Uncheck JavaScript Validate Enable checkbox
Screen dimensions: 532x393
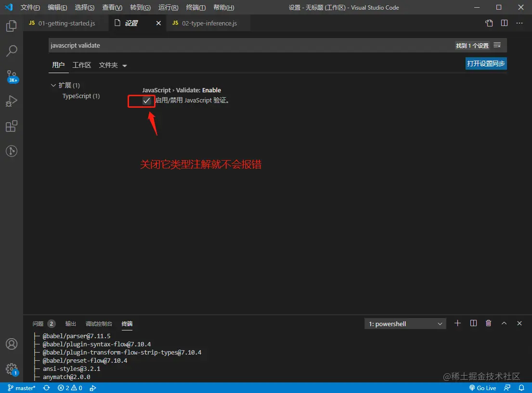(x=146, y=101)
